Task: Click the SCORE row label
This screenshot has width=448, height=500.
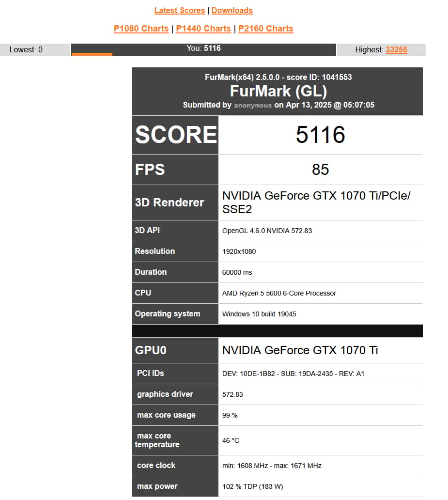Action: point(176,135)
